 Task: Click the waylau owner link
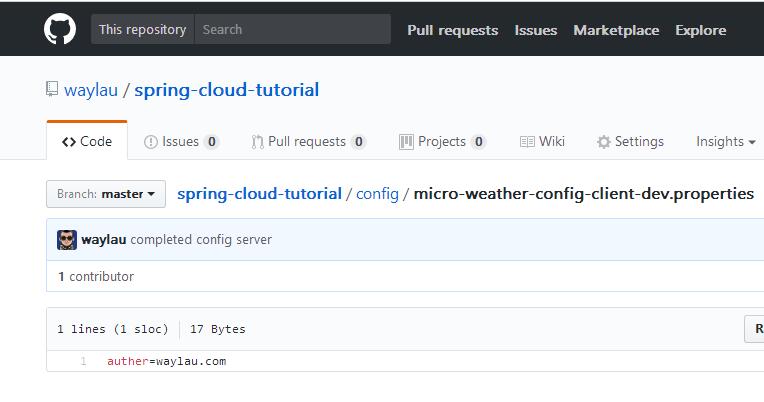[91, 90]
